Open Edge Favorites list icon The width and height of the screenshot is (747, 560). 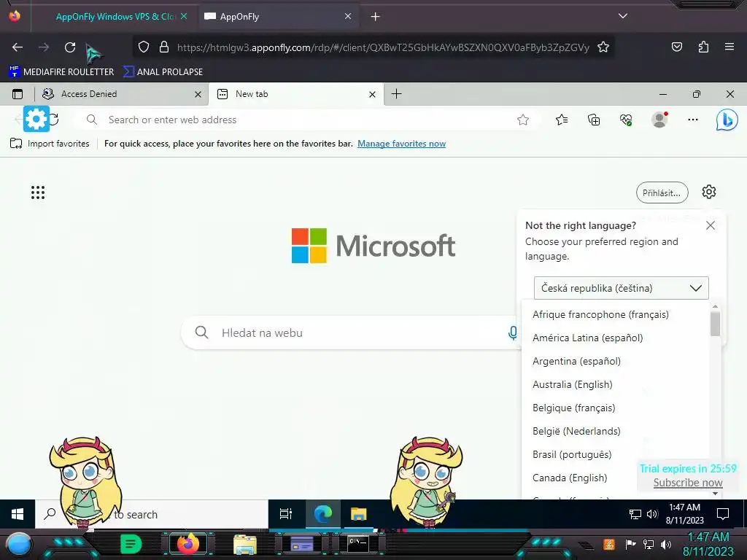click(562, 120)
